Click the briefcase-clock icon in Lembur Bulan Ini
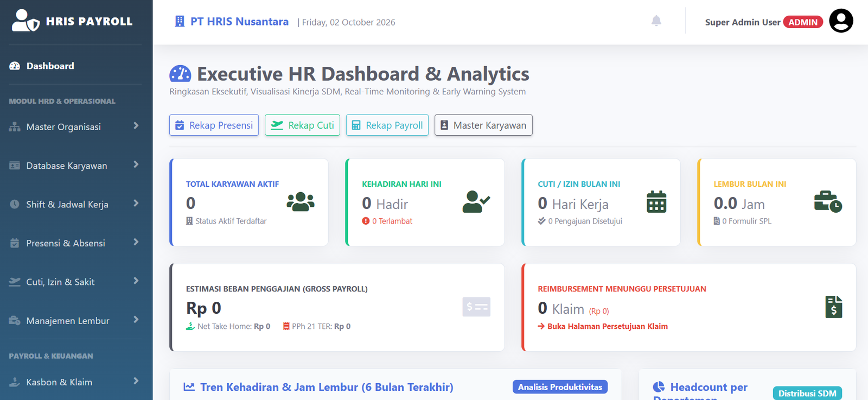Screen dimensions: 868x400 tap(828, 202)
